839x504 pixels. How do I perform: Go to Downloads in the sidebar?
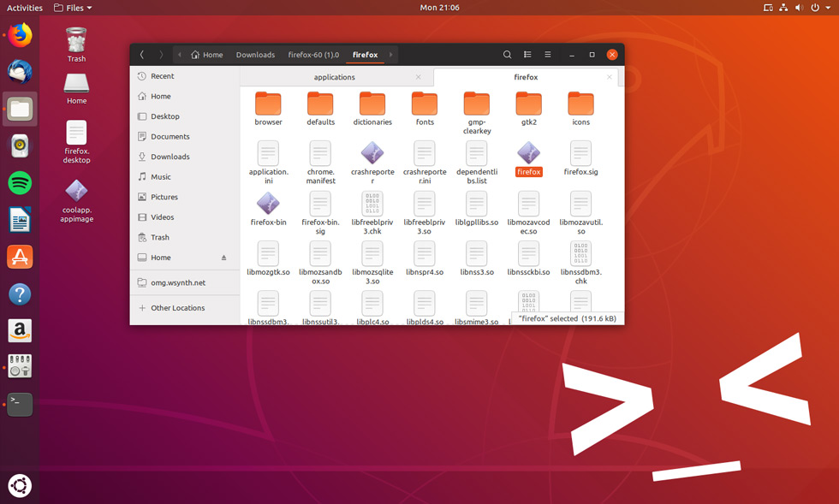185,157
